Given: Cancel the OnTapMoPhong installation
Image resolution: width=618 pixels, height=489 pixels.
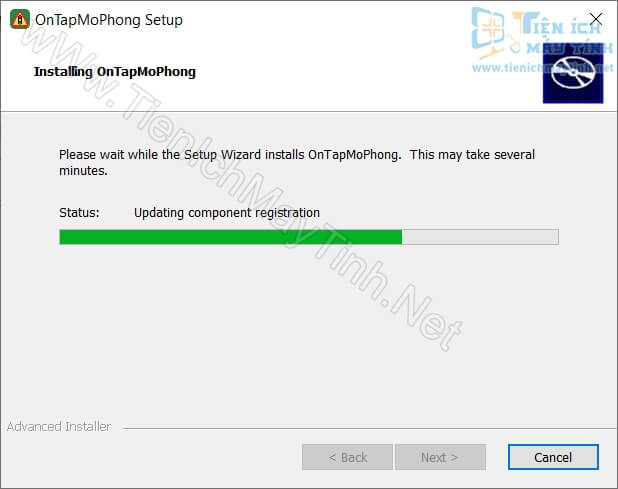Looking at the screenshot, I should tap(553, 457).
